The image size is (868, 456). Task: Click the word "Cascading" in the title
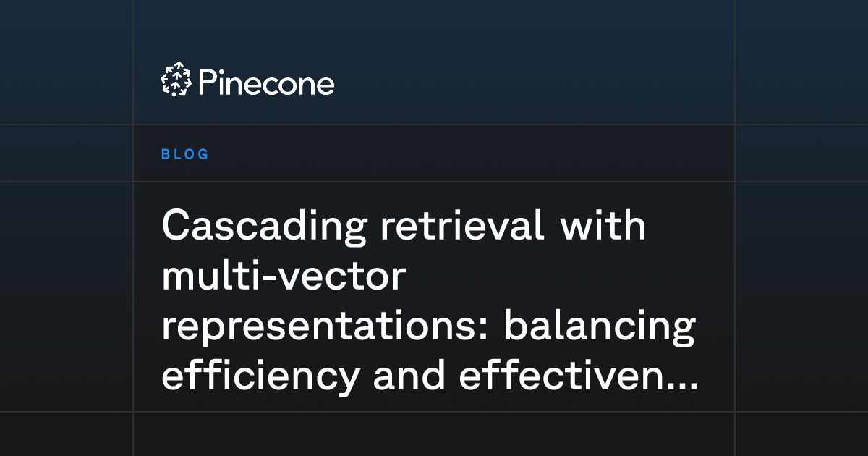[x=263, y=229]
